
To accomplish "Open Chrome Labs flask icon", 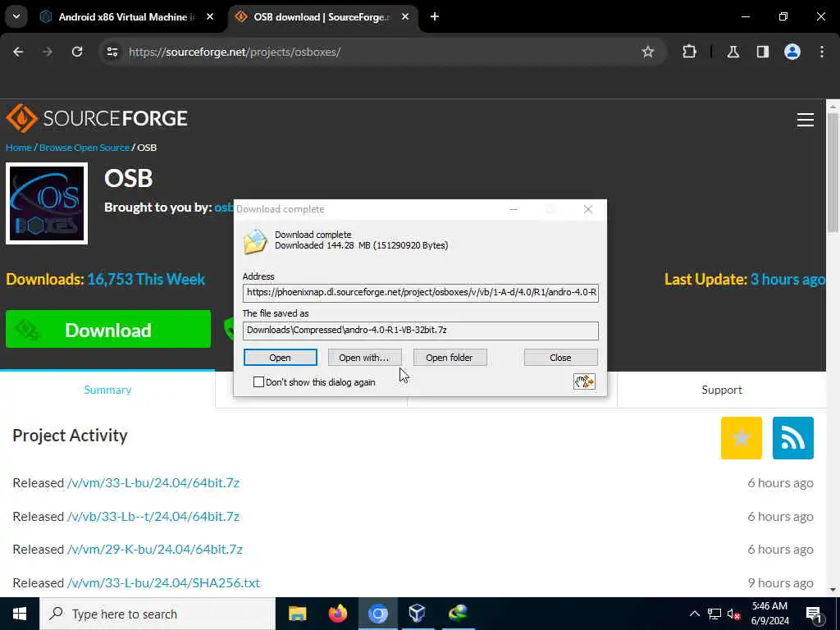I will click(x=733, y=52).
